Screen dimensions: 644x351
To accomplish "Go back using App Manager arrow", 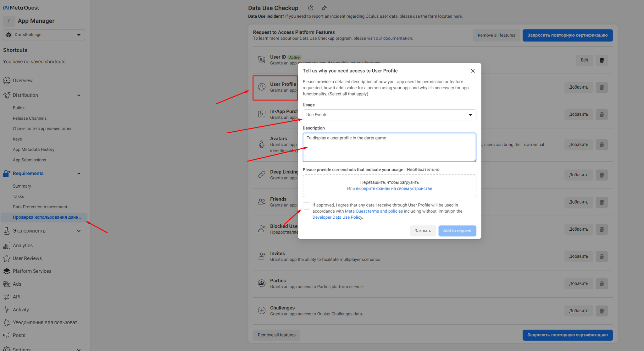I will pyautogui.click(x=9, y=21).
